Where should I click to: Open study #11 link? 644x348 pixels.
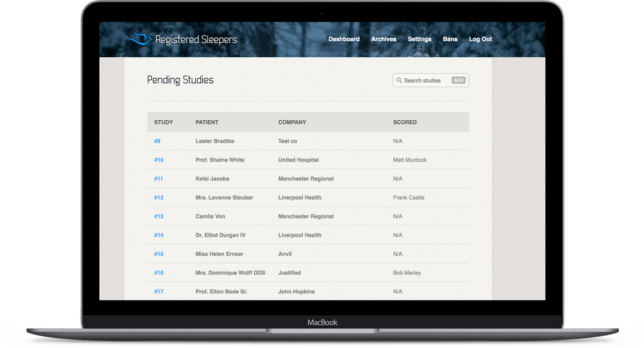coord(158,179)
